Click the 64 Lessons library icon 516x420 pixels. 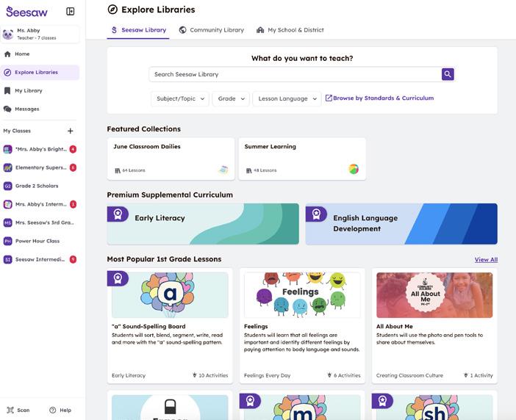118,170
